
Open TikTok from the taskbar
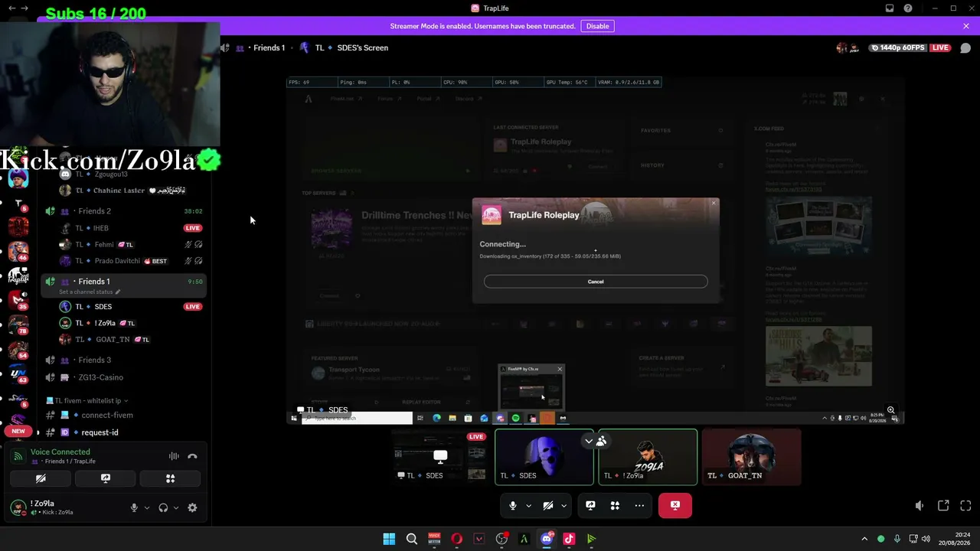click(x=569, y=539)
